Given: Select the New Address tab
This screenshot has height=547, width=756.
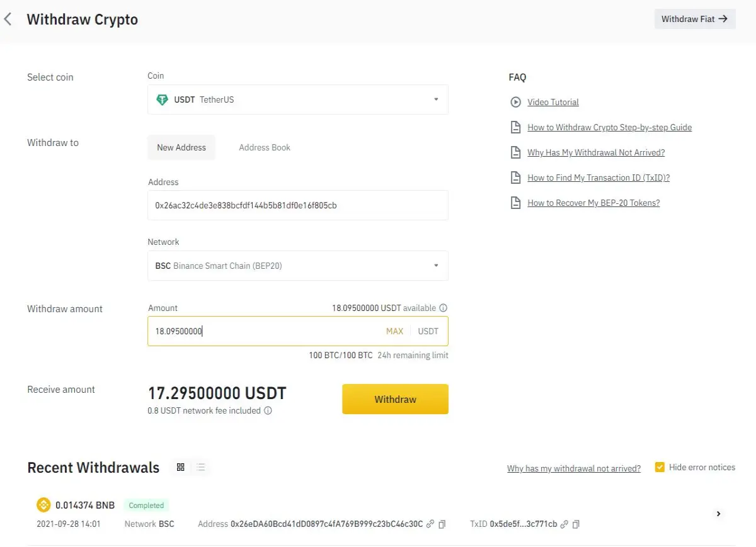Looking at the screenshot, I should pos(181,147).
